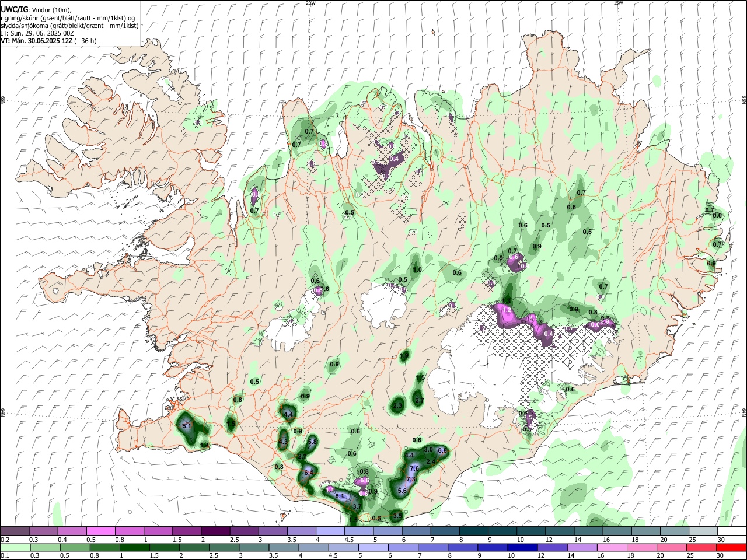Select the 'IT: Sun. 29. 06. 2025 00Z' line
Image resolution: width=747 pixels, height=560 pixels.
pyautogui.click(x=37, y=33)
